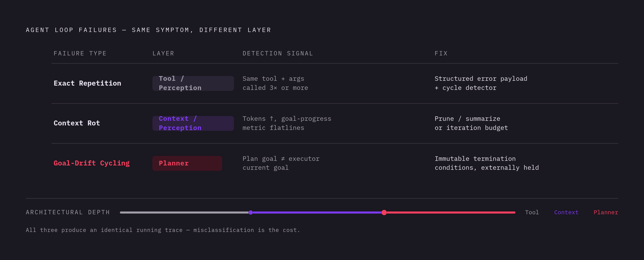644x260 pixels.
Task: Click the "Plan goal ≠ executor current goal" text
Action: coord(281,163)
